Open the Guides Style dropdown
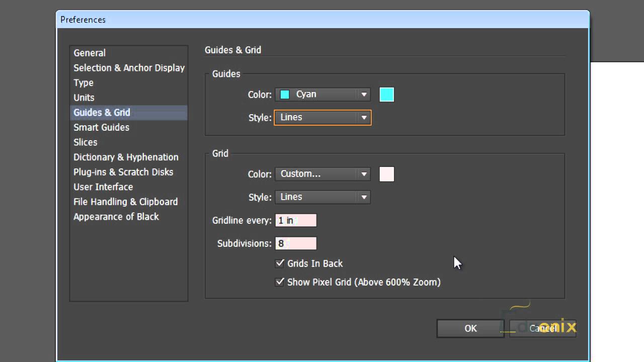The width and height of the screenshot is (644, 362). (x=323, y=118)
